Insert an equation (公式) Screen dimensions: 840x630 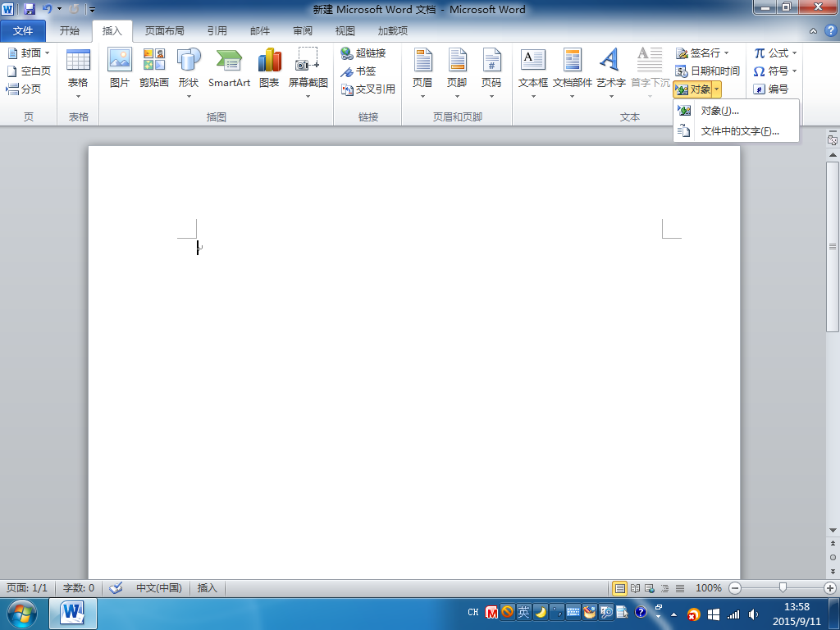pos(771,53)
